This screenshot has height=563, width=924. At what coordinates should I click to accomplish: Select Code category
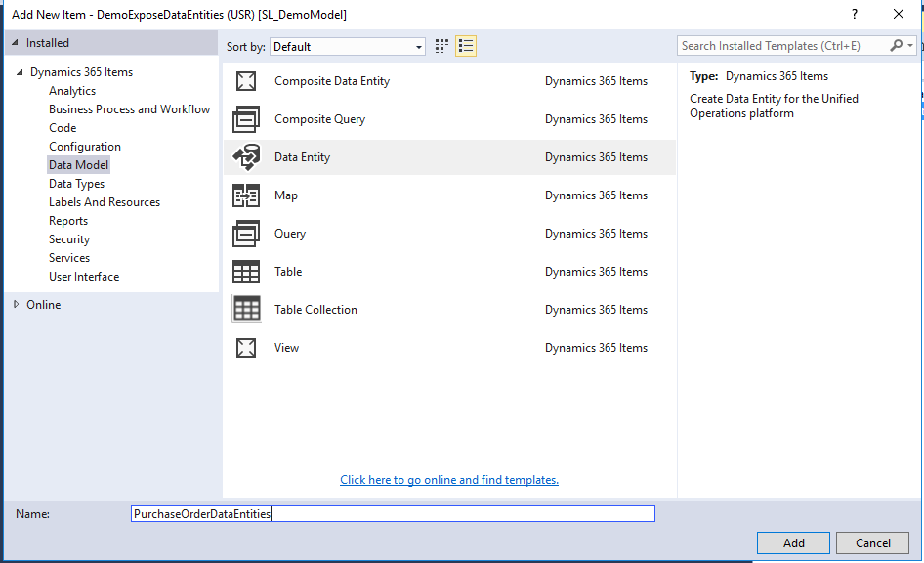click(63, 128)
